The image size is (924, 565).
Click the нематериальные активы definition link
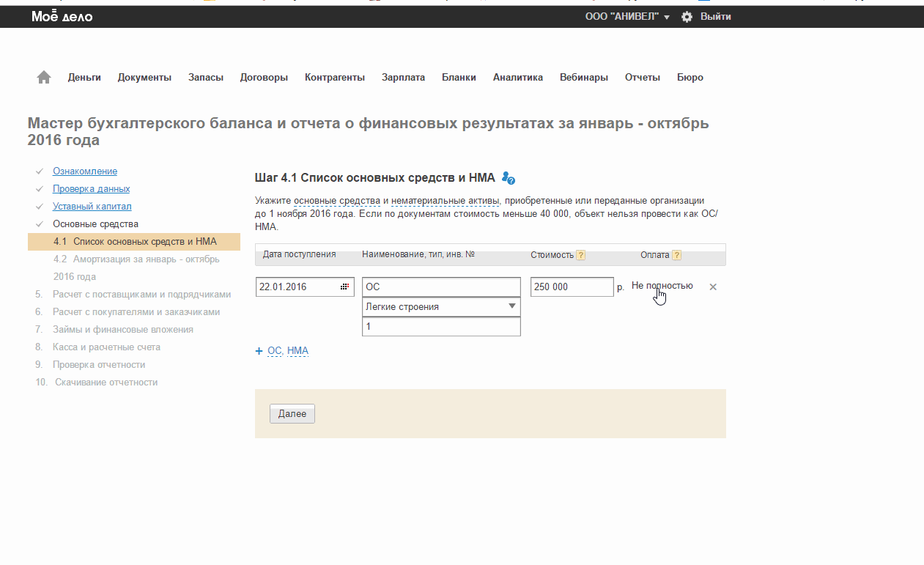point(445,200)
